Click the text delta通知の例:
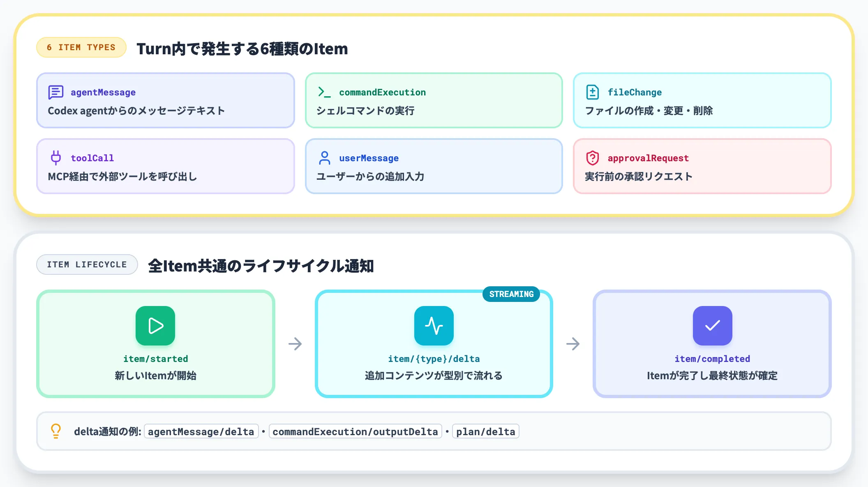868x487 pixels. pos(108,431)
